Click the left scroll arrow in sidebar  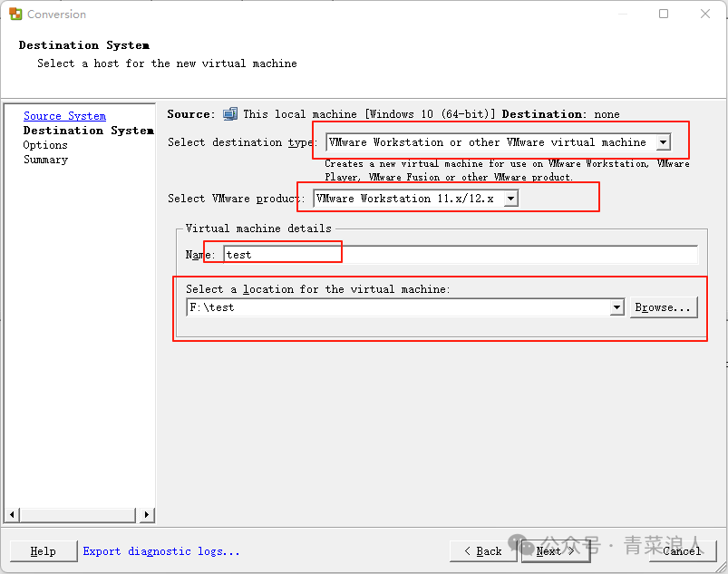pyautogui.click(x=12, y=514)
